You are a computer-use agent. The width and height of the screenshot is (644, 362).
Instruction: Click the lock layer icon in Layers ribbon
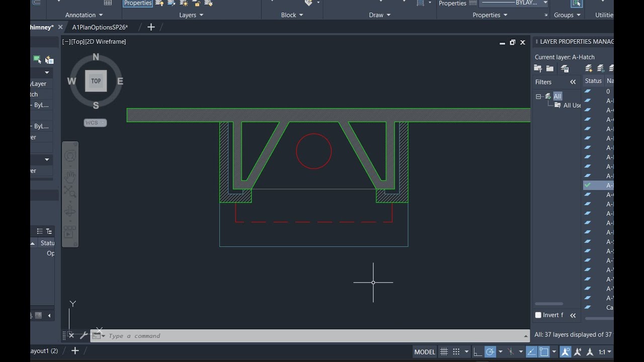pos(197,3)
